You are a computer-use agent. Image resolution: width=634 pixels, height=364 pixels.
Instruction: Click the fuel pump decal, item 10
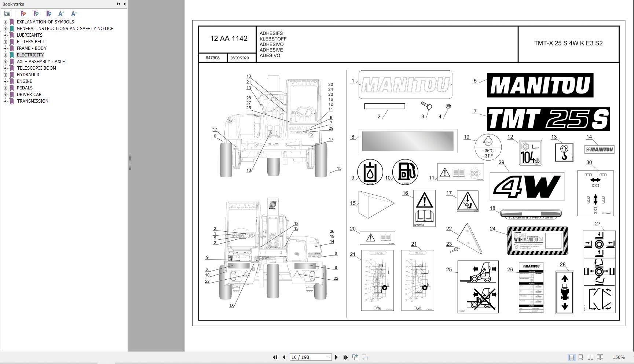405,172
